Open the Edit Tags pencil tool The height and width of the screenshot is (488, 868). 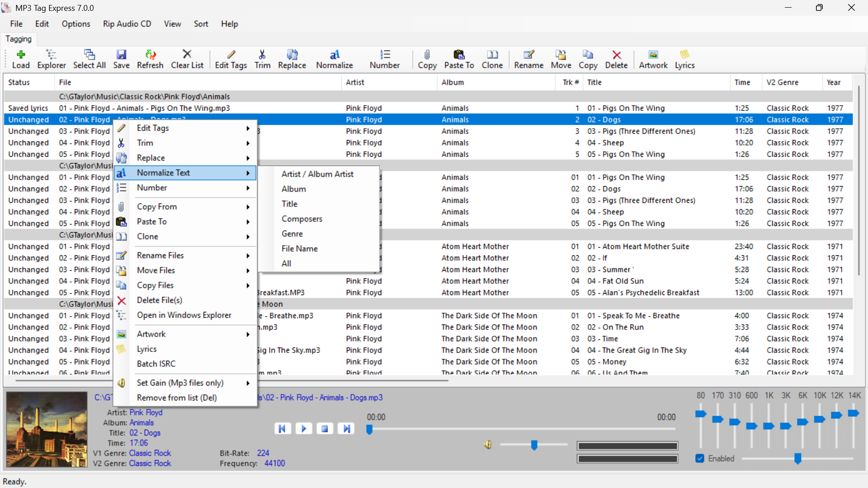231,59
